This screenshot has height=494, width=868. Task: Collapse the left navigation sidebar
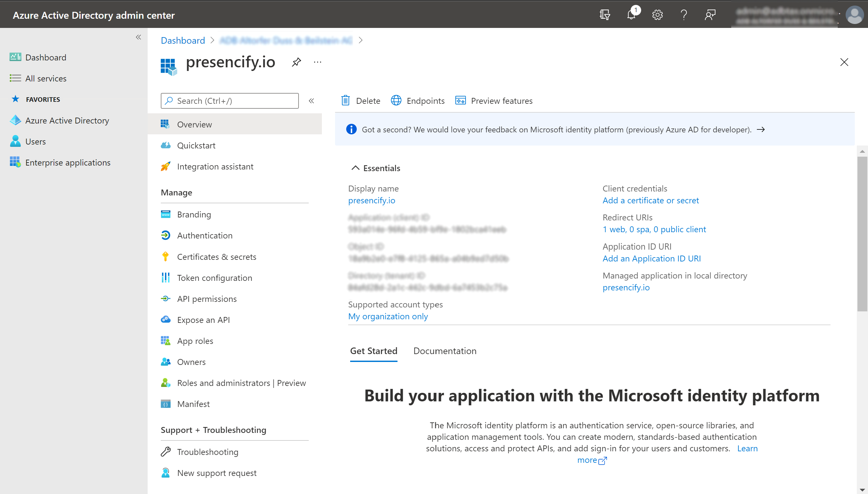click(x=138, y=37)
